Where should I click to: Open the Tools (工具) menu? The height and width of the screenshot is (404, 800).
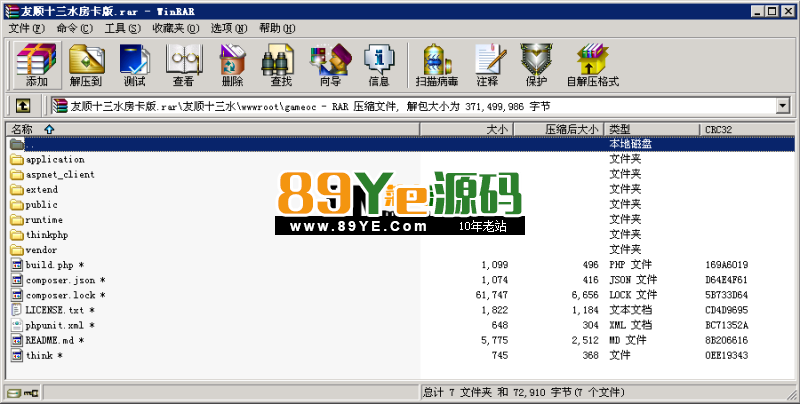(122, 28)
